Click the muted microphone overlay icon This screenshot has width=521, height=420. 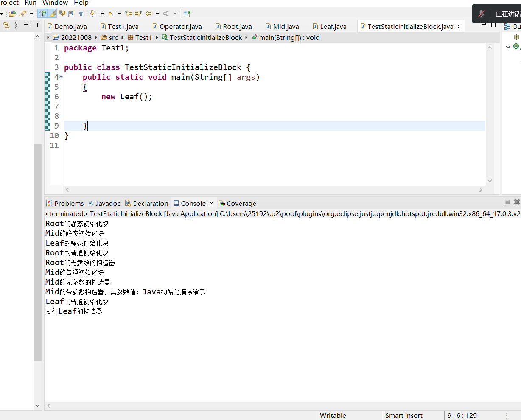(481, 14)
